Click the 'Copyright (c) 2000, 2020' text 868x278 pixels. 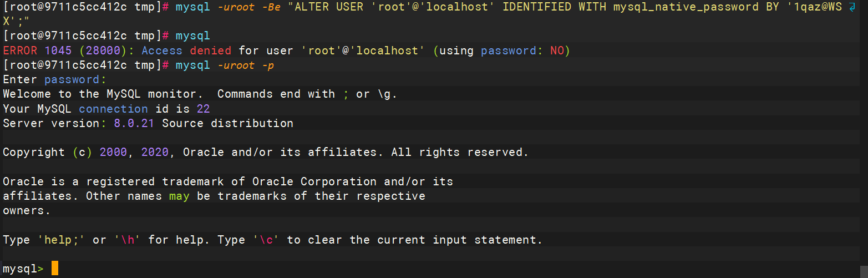pyautogui.click(x=86, y=152)
